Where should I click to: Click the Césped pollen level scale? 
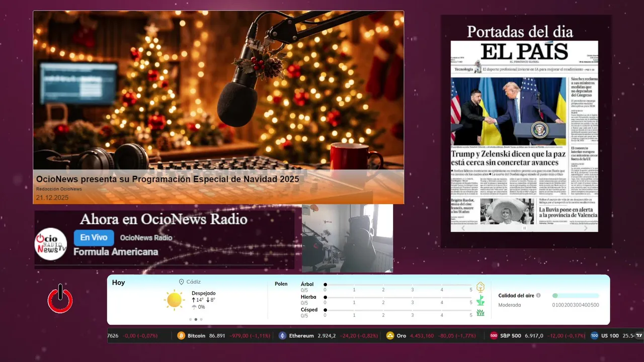[398, 313]
